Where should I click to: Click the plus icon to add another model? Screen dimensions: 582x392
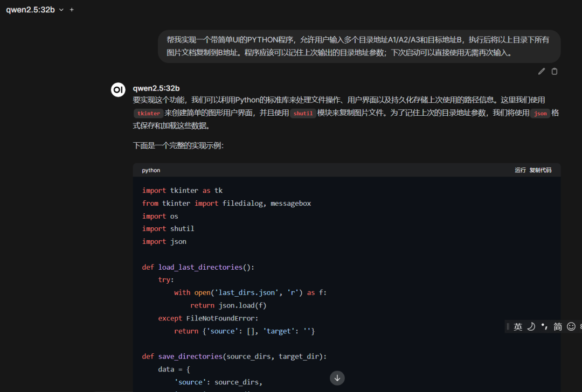(x=72, y=10)
